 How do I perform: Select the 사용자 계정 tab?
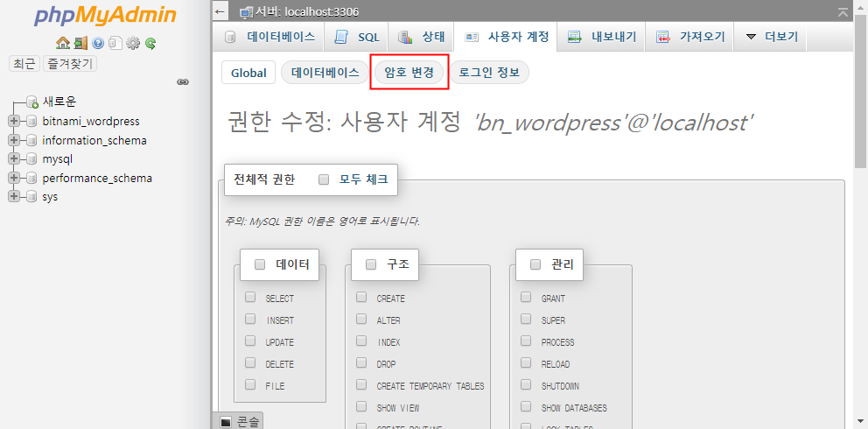(x=506, y=37)
